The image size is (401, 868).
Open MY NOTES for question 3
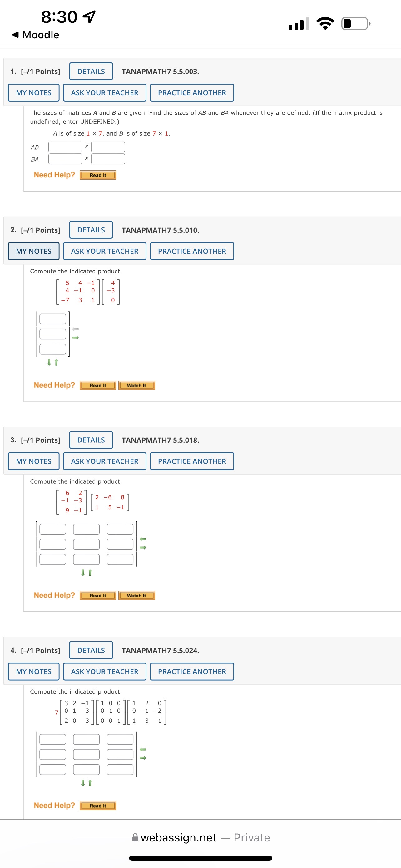point(34,461)
